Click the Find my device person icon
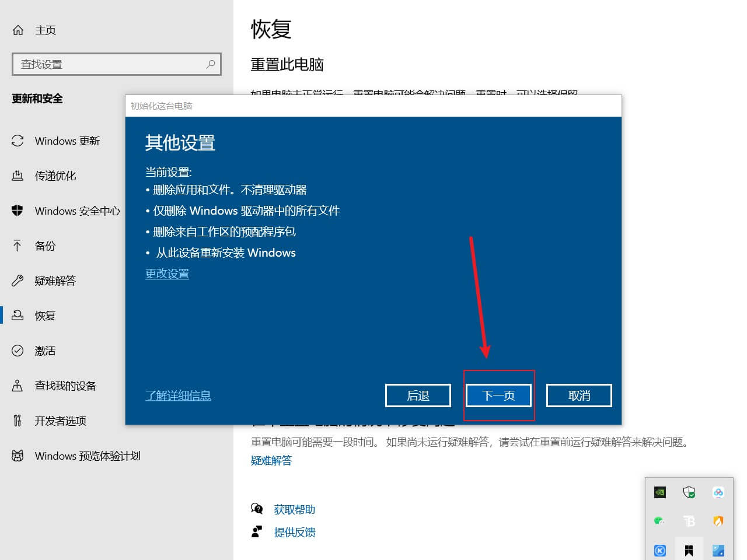Screen dimensions: 747x560 (x=18, y=386)
